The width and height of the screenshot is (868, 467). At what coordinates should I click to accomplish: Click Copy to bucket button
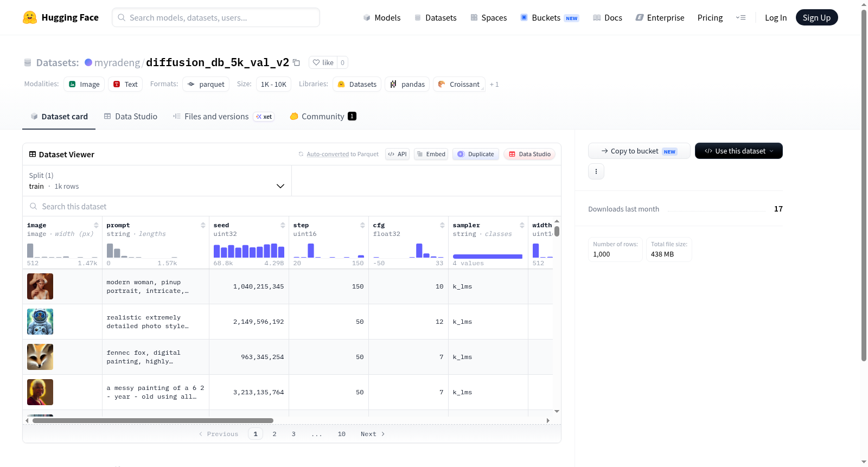click(639, 151)
